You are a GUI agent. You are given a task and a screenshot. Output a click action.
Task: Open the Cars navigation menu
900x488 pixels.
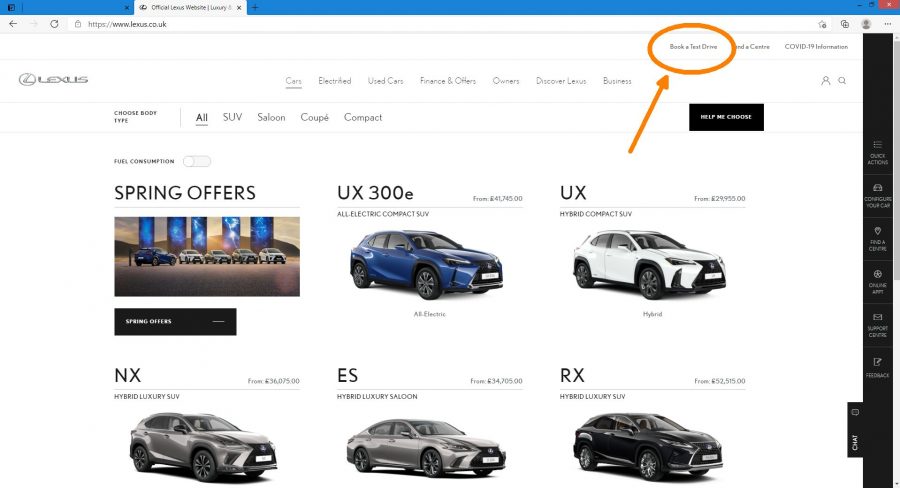point(293,81)
